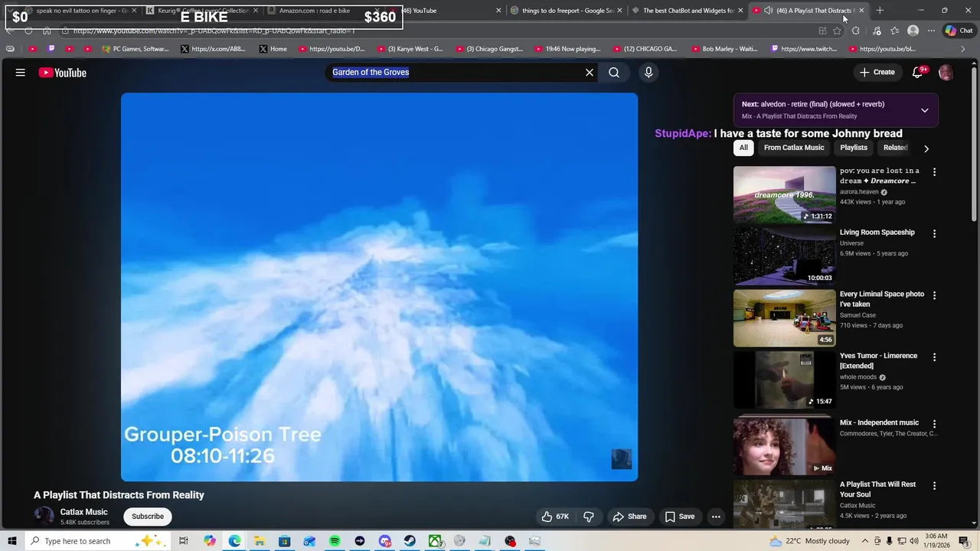The image size is (980, 551).
Task: Open the browser profile icon
Action: pos(913,31)
